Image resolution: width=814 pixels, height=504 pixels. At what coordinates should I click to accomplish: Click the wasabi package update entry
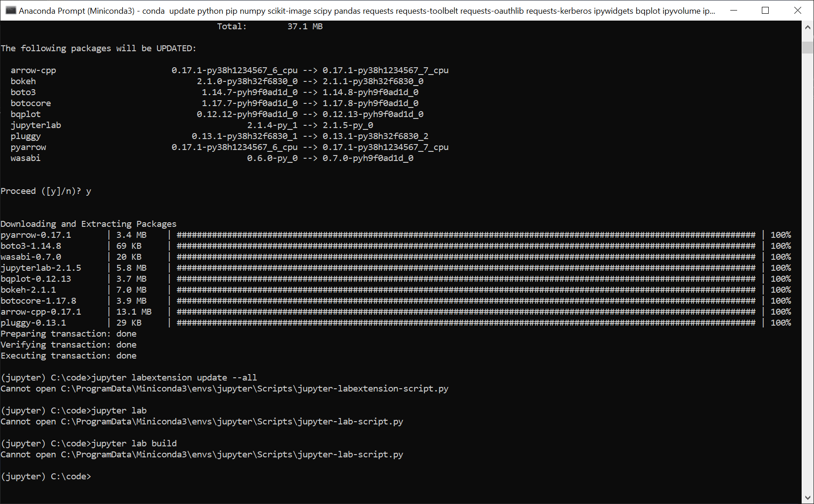[x=25, y=158]
